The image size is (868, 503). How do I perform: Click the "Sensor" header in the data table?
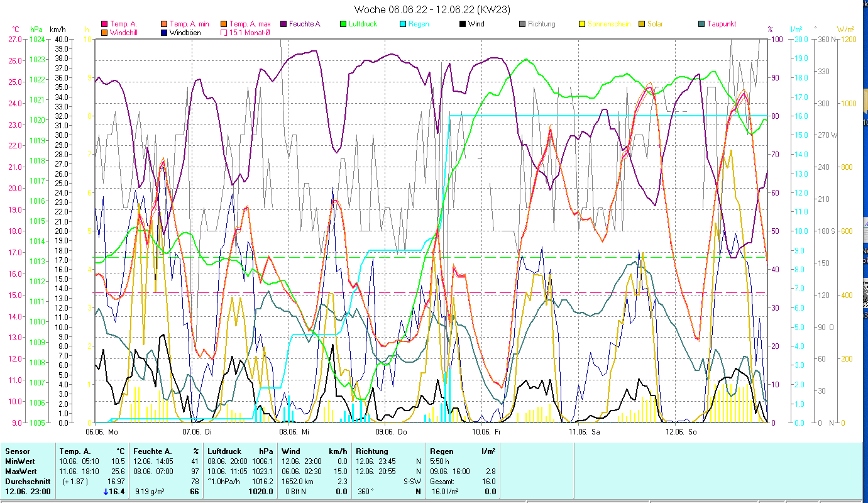click(x=17, y=451)
